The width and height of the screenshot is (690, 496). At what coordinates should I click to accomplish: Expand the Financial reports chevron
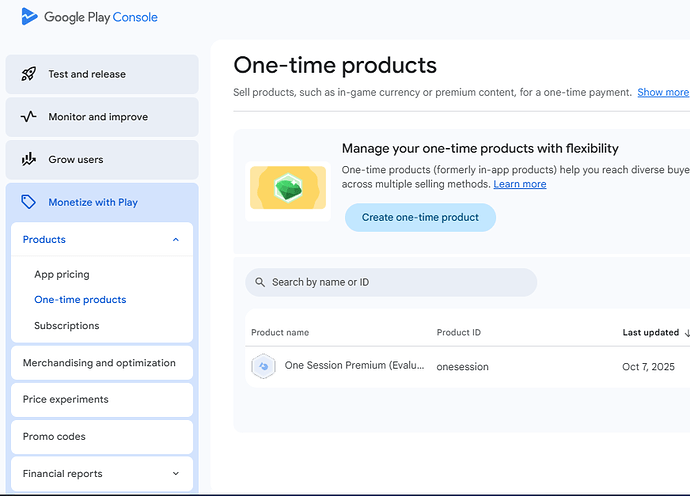(176, 474)
